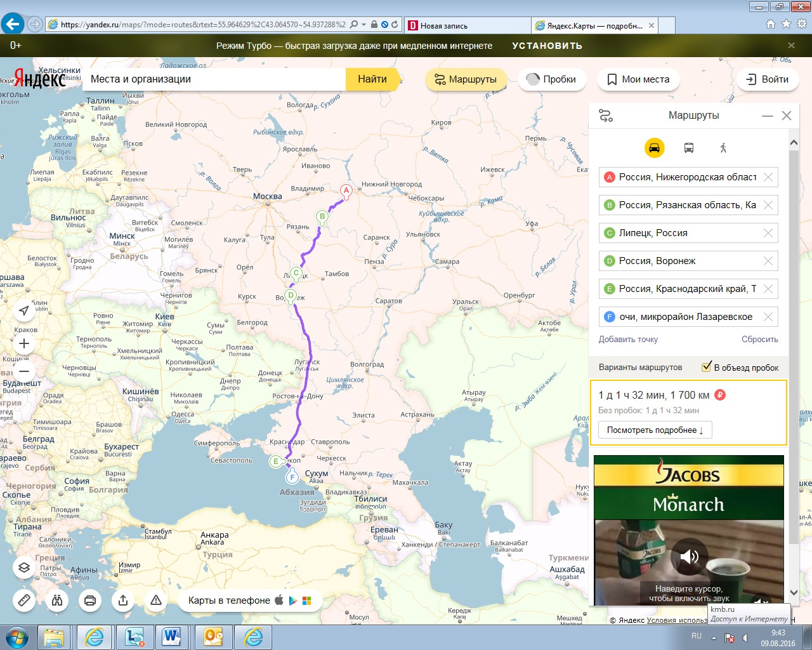Screen dimensions: 812x650
Task: Click the Windows store icon
Action: click(x=307, y=600)
